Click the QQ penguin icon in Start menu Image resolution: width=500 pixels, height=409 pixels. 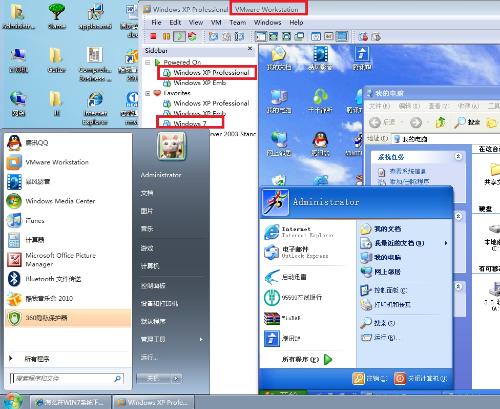pos(14,143)
